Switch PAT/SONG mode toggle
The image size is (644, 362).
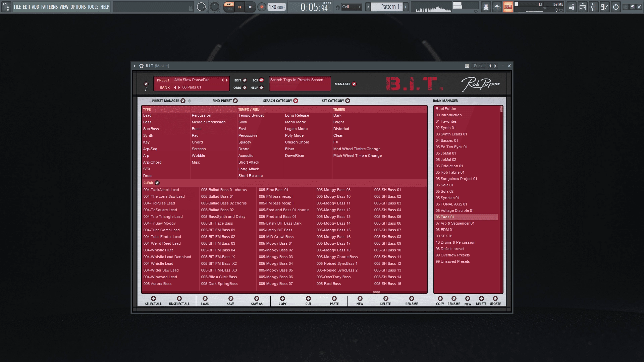click(x=229, y=7)
